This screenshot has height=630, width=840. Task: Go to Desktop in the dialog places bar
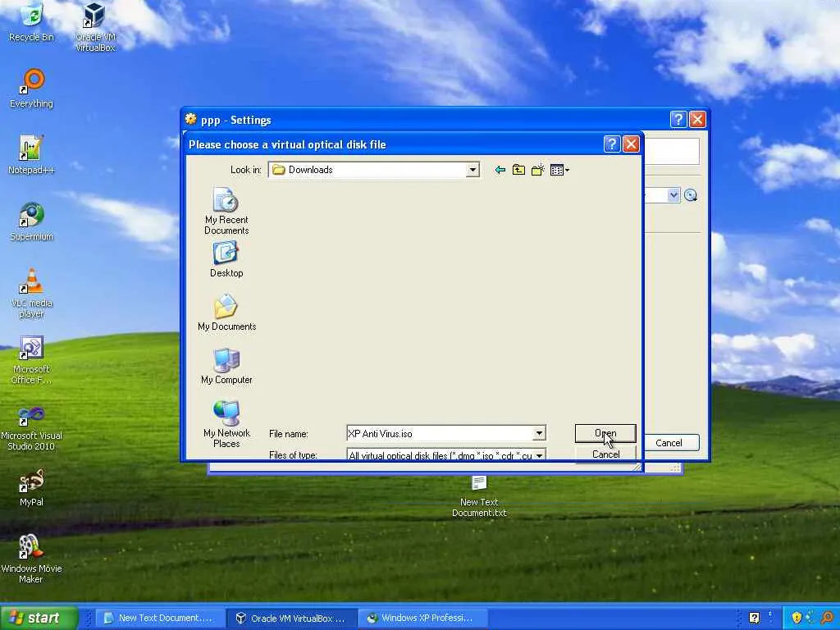click(226, 258)
